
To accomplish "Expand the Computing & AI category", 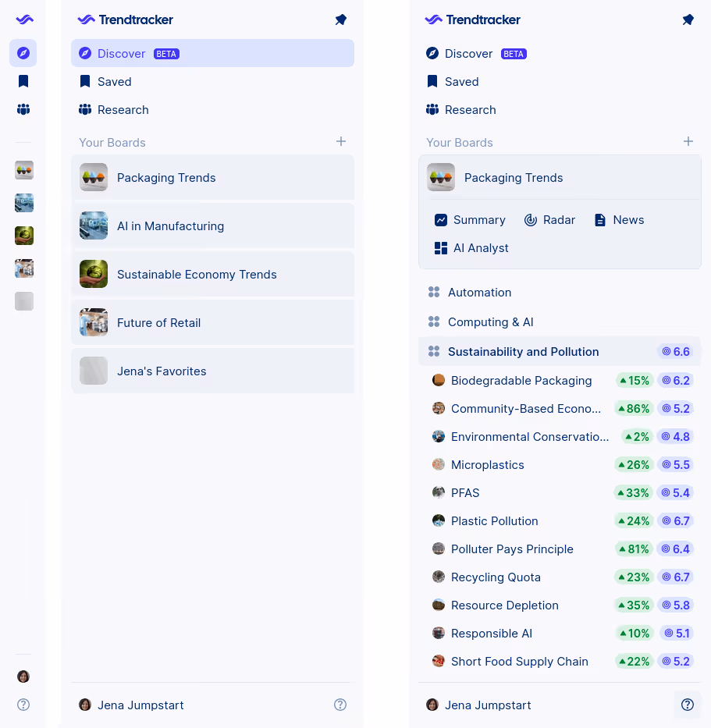I will coord(490,321).
